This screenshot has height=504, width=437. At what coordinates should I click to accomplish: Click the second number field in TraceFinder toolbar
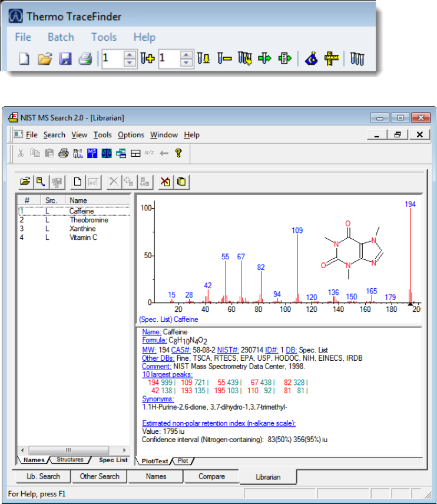coord(170,59)
